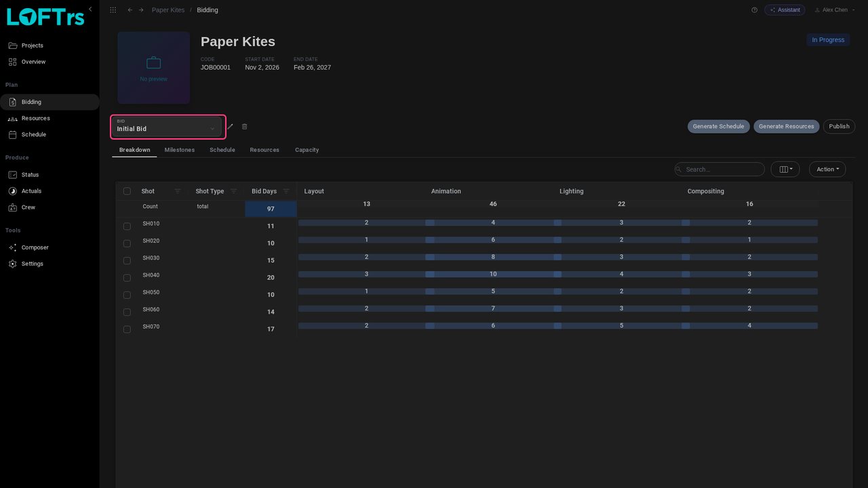
Task: Click the Shot column filter icon
Action: 178,191
